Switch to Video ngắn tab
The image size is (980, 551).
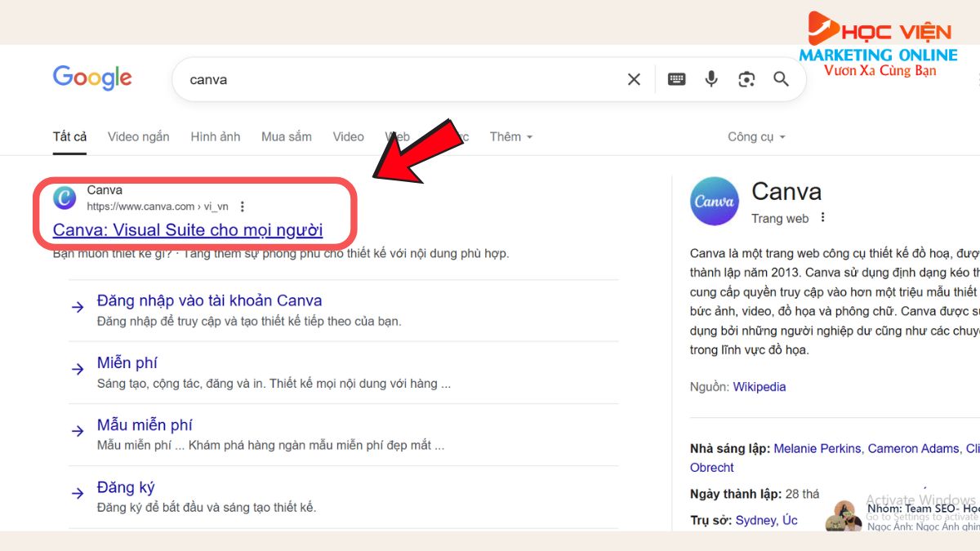[x=139, y=136]
